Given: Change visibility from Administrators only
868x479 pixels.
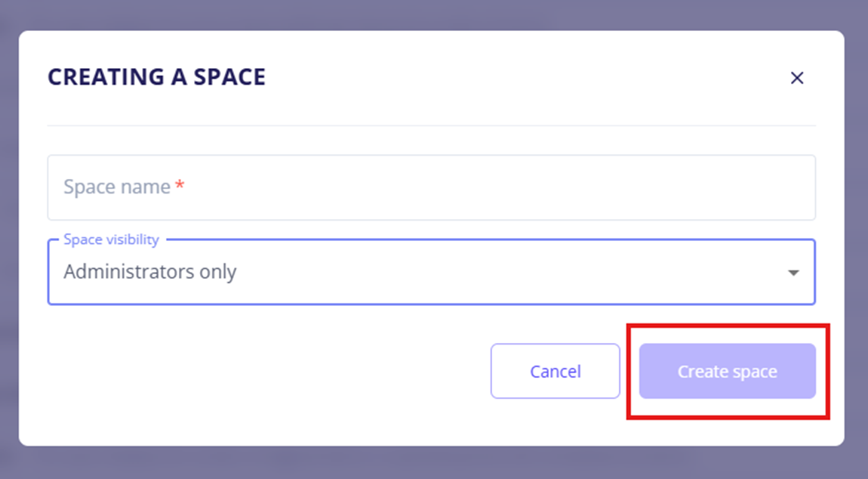Looking at the screenshot, I should [431, 272].
